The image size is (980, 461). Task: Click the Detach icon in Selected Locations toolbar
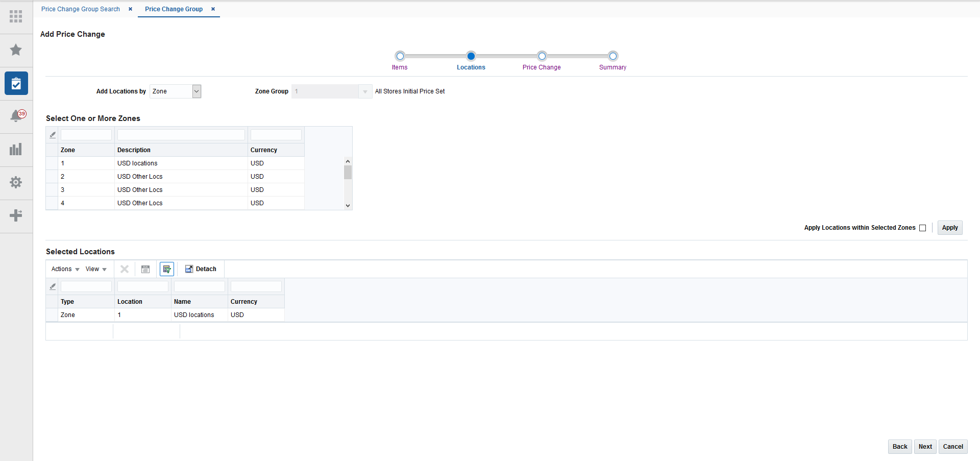tap(201, 269)
